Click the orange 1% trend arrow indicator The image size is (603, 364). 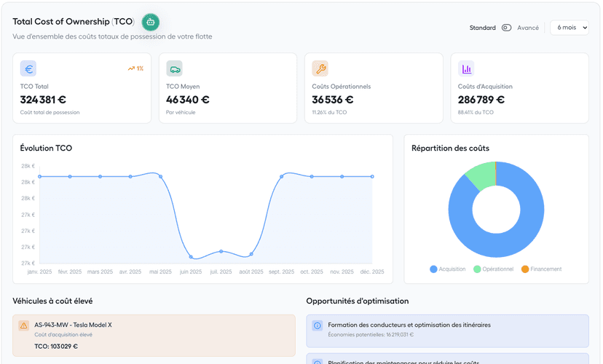pyautogui.click(x=135, y=68)
